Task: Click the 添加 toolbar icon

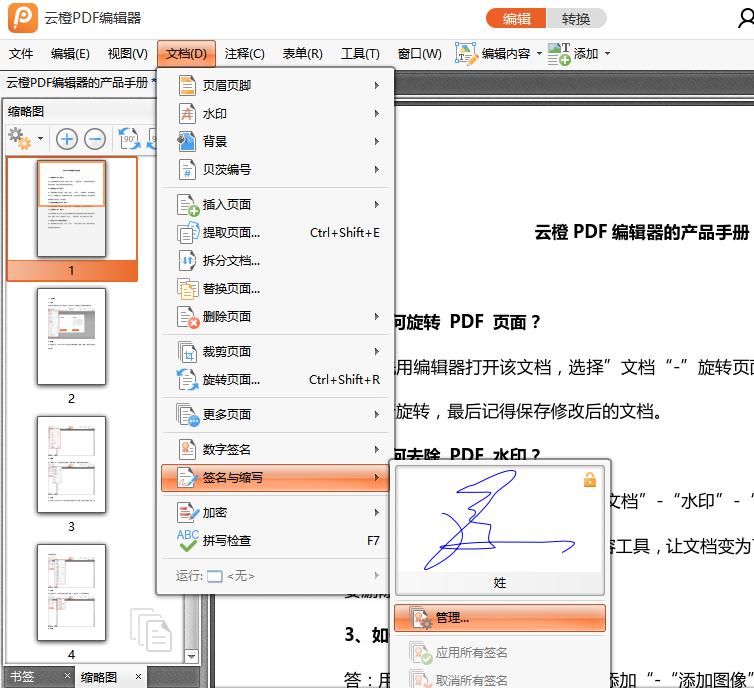Action: pyautogui.click(x=559, y=53)
